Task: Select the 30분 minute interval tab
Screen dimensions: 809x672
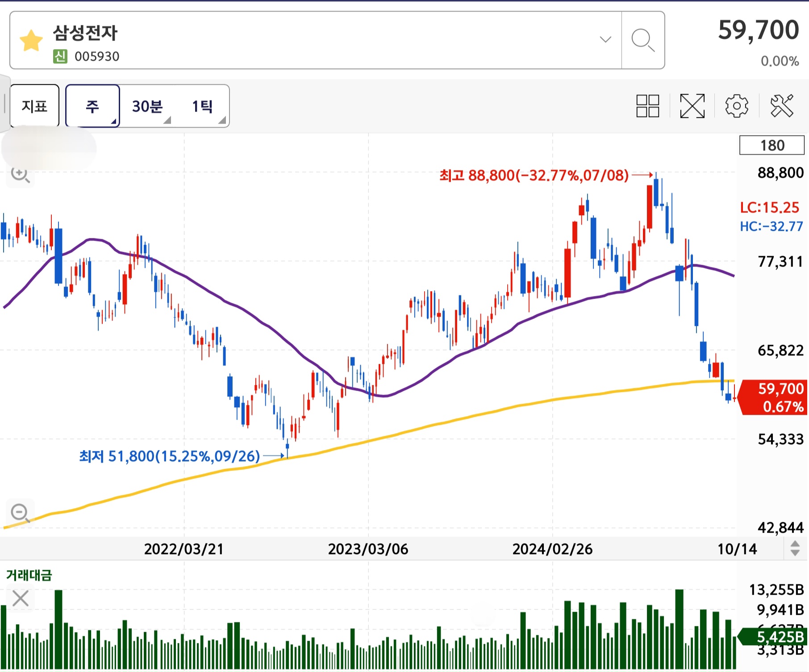Action: (x=147, y=106)
